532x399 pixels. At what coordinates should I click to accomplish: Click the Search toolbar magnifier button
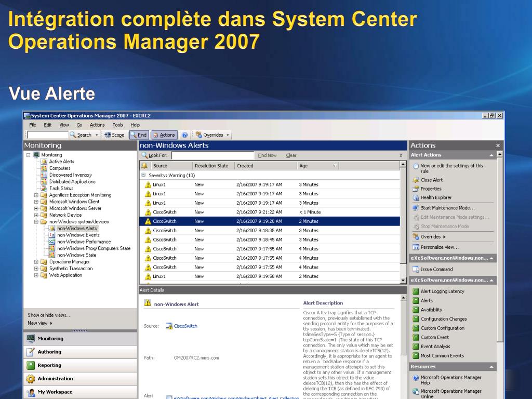81,135
